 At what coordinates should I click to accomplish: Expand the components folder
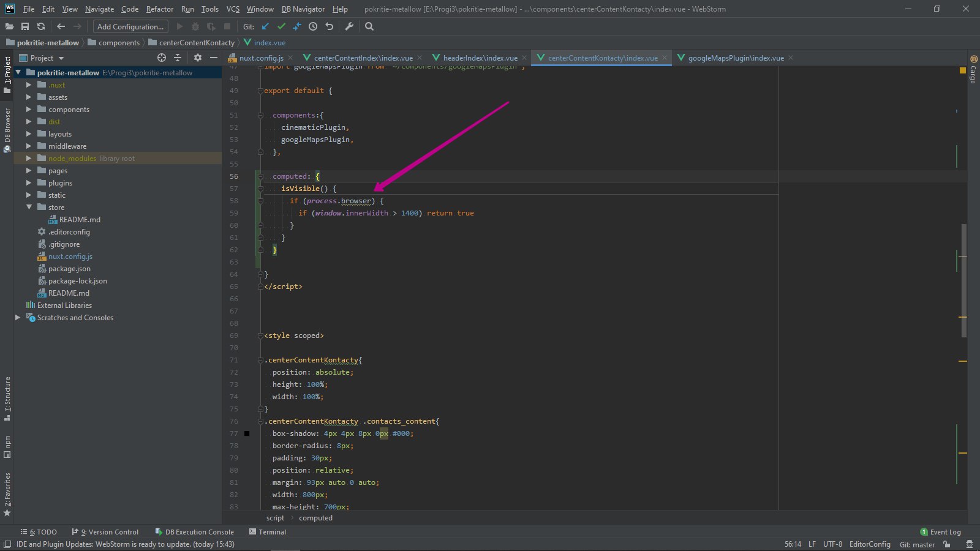click(28, 109)
